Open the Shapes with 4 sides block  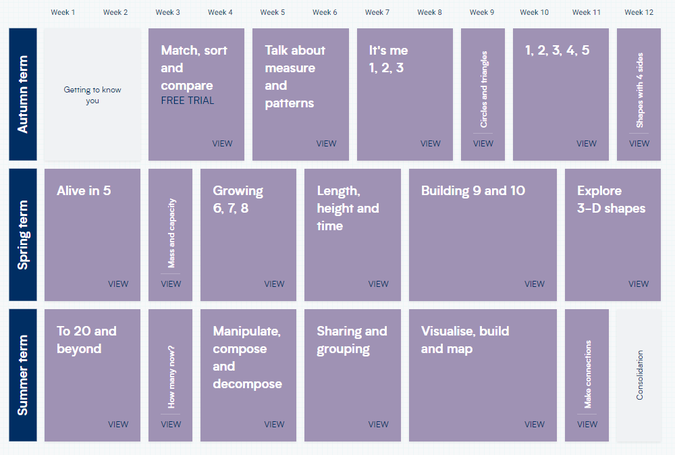pyautogui.click(x=639, y=94)
